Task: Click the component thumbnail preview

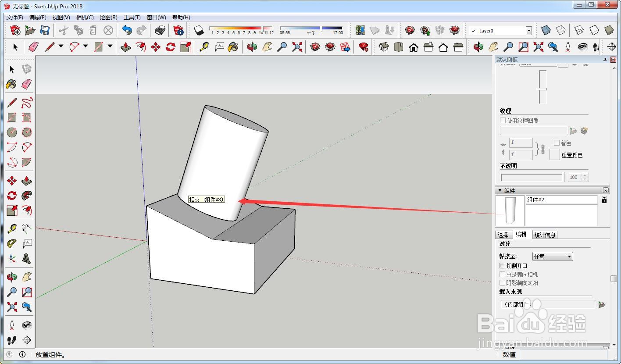Action: coord(510,211)
